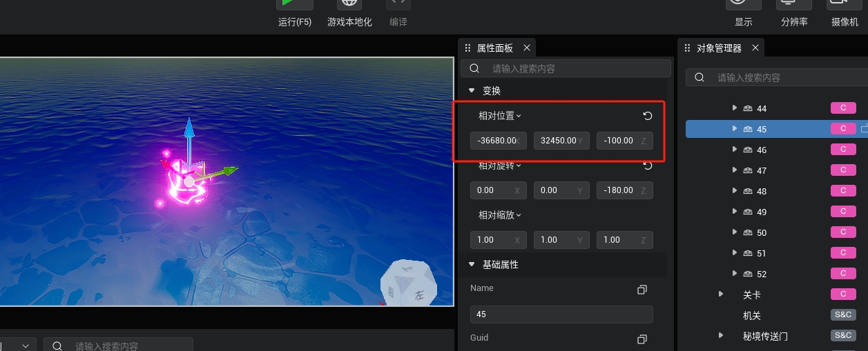Screen dimensions: 868x351
Task: Open the 相对位置 dropdown
Action: coord(500,116)
